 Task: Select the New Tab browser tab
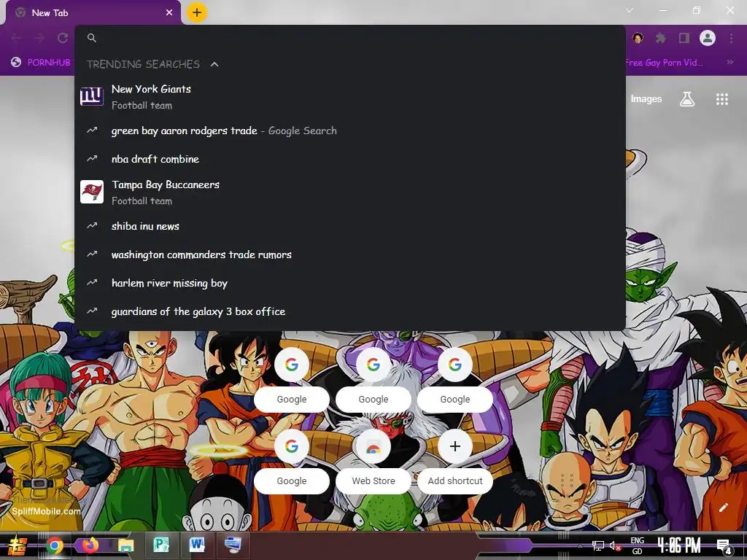[93, 13]
